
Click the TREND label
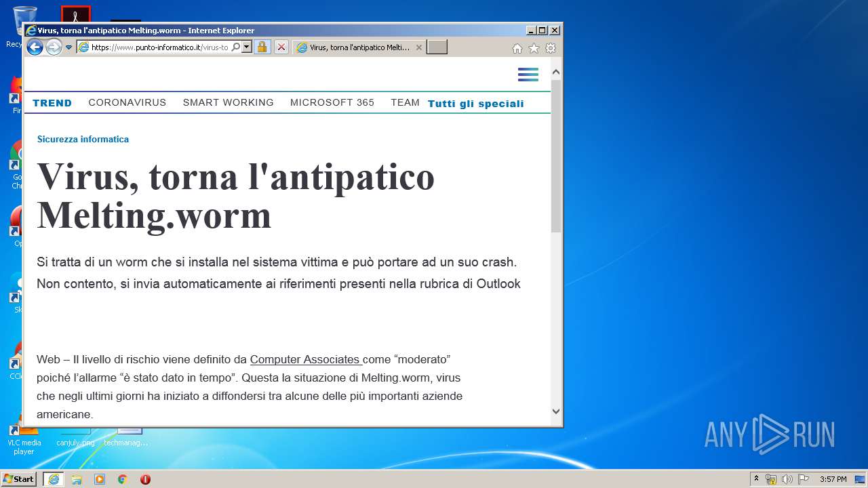[52, 103]
